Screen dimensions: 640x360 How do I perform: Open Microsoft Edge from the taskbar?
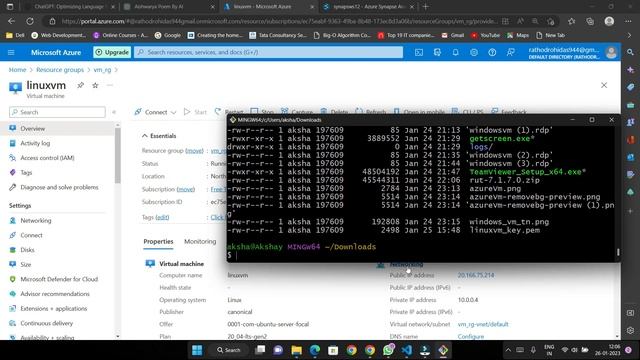315,350
